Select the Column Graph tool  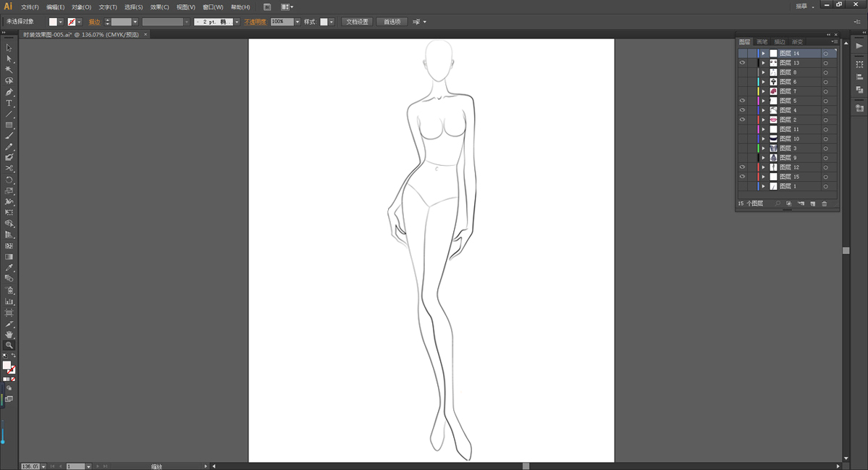9,302
